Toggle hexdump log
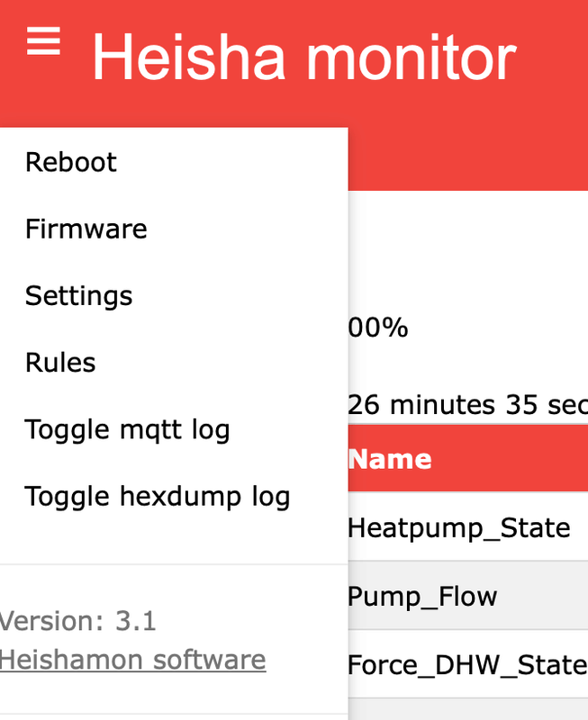Image resolution: width=588 pixels, height=720 pixels. click(x=157, y=496)
